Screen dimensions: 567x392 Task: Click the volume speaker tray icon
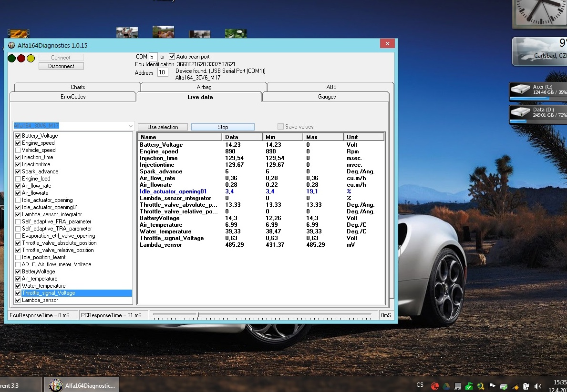tap(538, 386)
